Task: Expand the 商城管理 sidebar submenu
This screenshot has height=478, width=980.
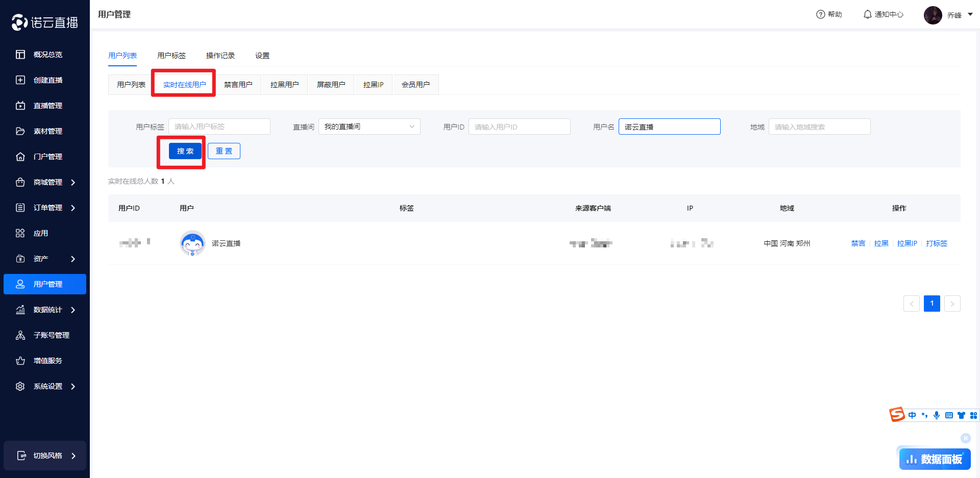Action: [x=73, y=182]
